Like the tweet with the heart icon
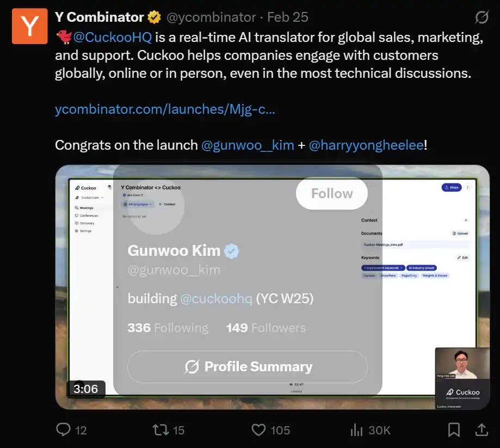The width and height of the screenshot is (500, 448). [x=259, y=430]
